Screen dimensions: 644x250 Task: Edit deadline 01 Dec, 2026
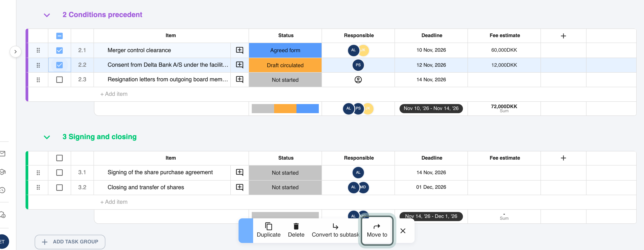tap(431, 187)
